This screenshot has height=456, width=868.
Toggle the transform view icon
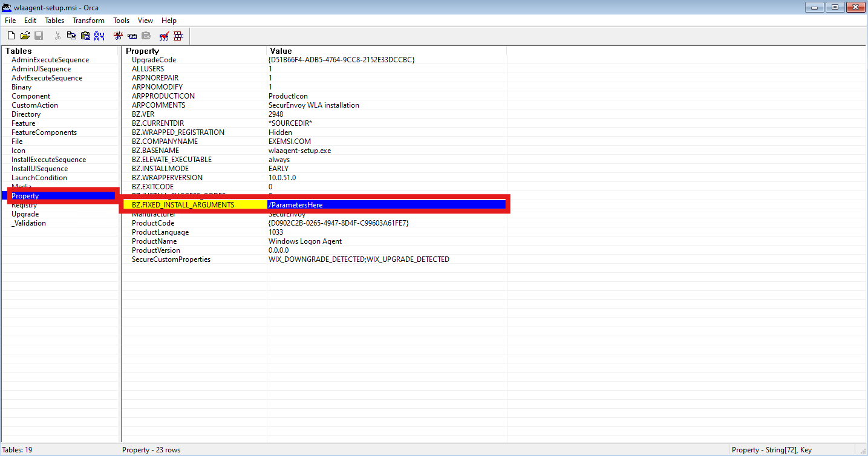tap(178, 35)
